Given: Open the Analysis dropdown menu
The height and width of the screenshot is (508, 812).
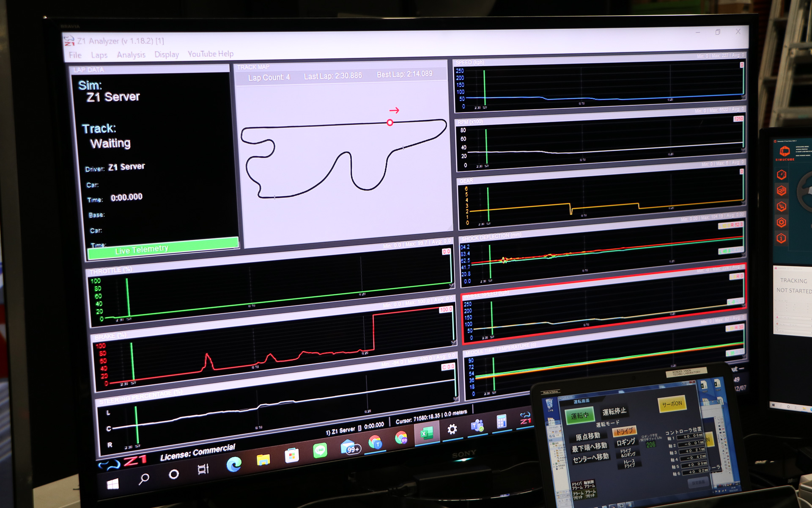Looking at the screenshot, I should (131, 55).
